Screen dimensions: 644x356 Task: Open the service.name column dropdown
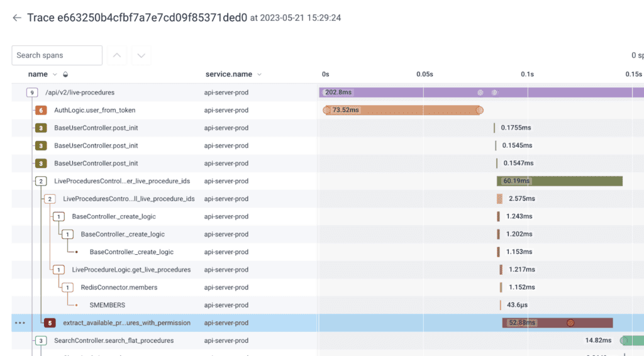[x=259, y=74]
